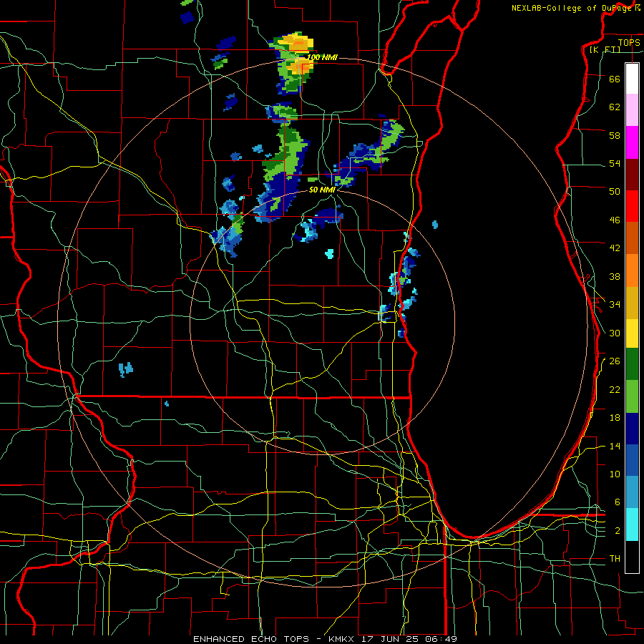Click the 66 value on the legend

[615, 79]
